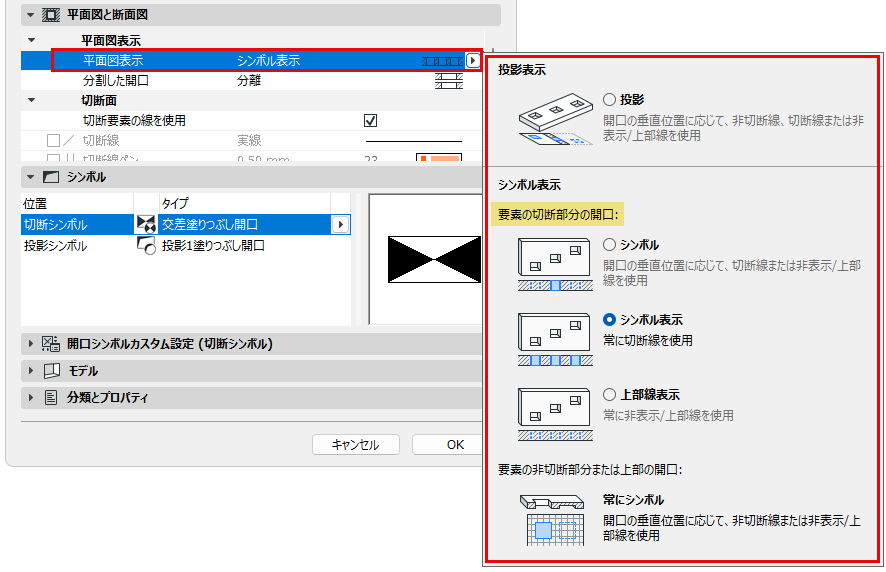Viewport: 886px width, 572px height.
Task: Click the 常に切断線を使用 description
Action: (648, 340)
